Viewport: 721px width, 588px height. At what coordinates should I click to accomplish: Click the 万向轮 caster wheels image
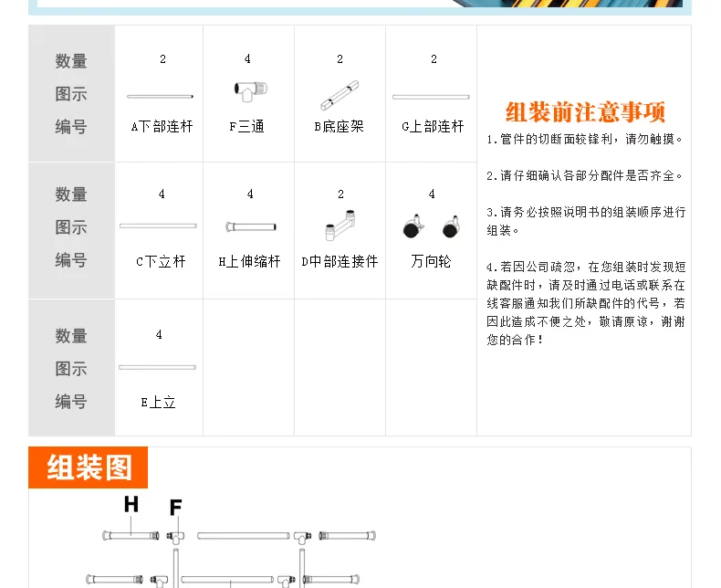pyautogui.click(x=431, y=226)
